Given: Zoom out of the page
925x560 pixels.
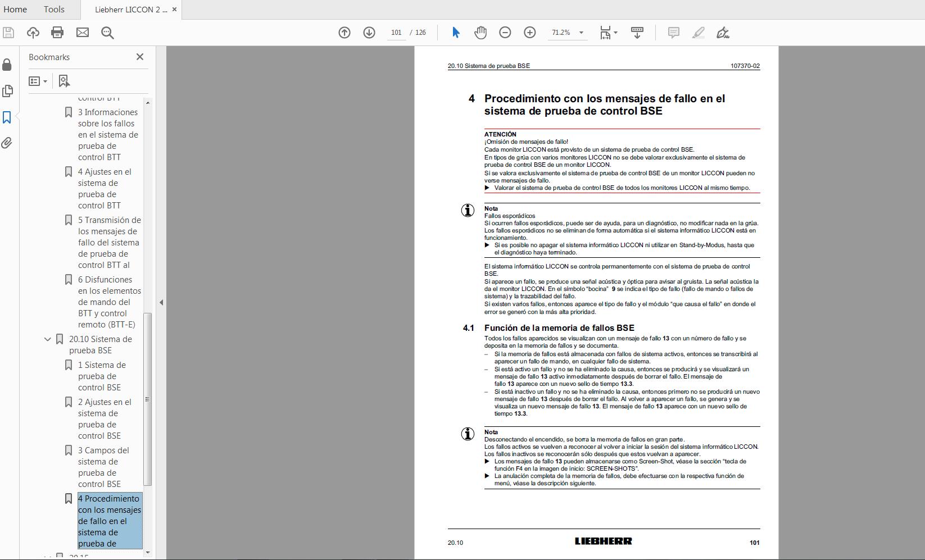Looking at the screenshot, I should (x=505, y=33).
